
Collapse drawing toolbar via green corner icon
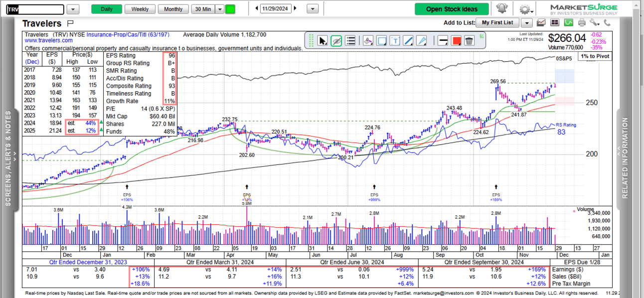pos(482,36)
